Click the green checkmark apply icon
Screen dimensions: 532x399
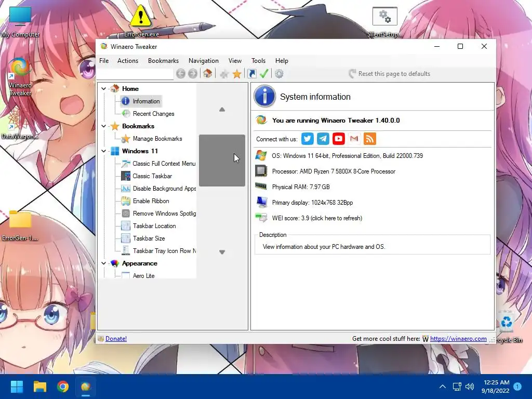click(264, 74)
